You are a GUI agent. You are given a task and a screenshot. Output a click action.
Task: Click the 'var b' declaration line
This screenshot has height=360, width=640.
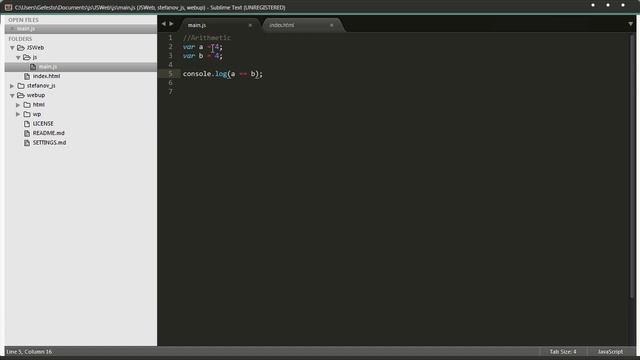point(202,56)
